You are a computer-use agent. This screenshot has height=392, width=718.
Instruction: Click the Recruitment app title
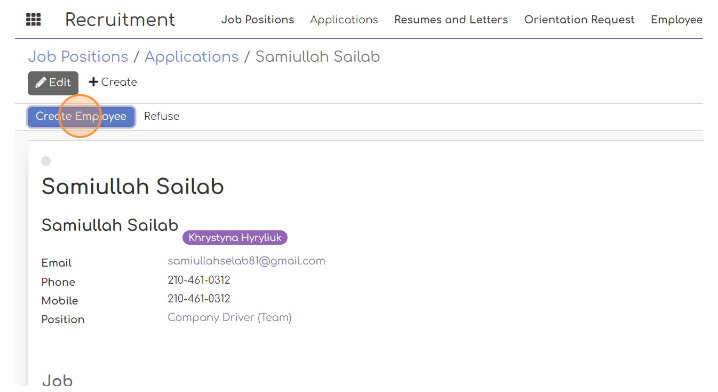point(120,20)
